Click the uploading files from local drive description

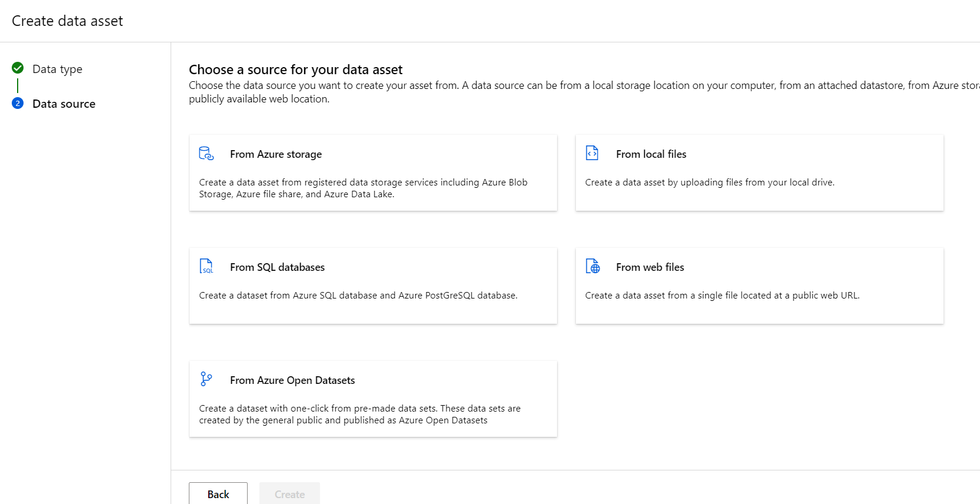point(709,183)
